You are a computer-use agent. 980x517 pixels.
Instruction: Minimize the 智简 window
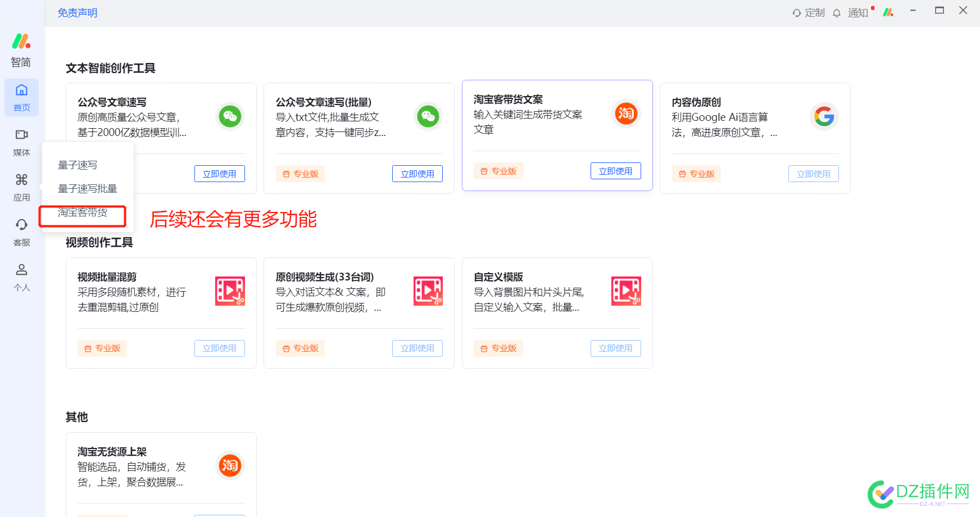pyautogui.click(x=913, y=10)
